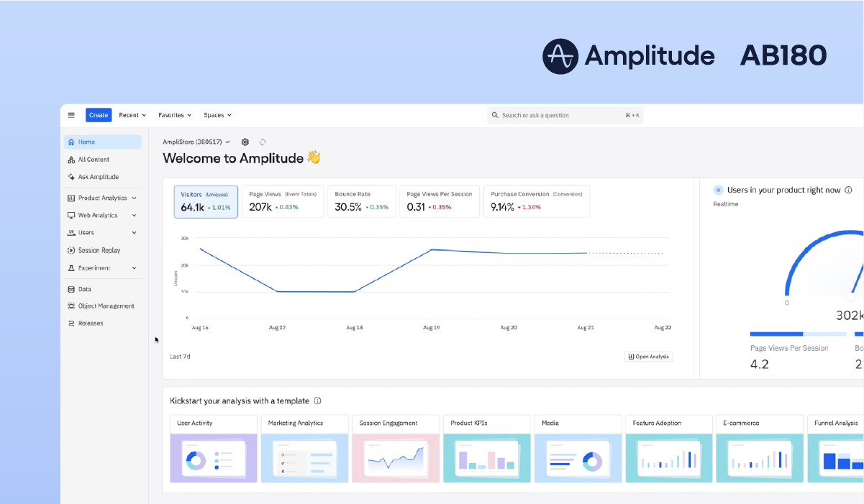This screenshot has width=864, height=504.
Task: Click the Object Management icon
Action: tap(71, 306)
